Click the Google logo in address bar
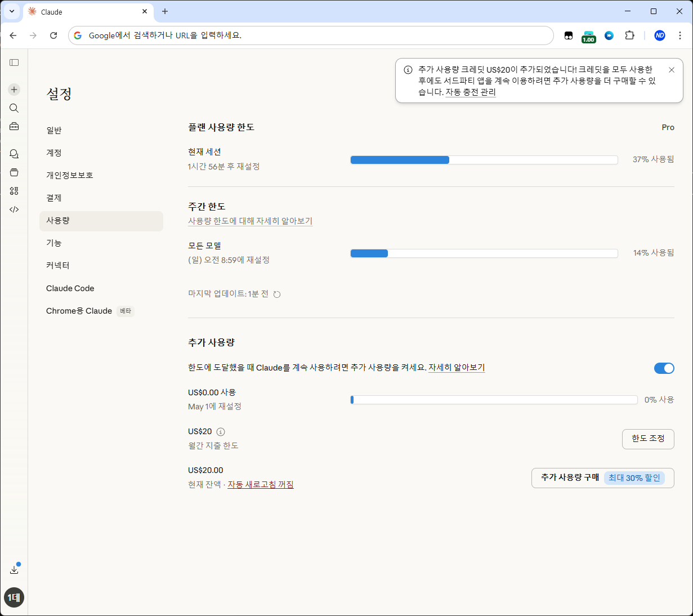 tap(78, 35)
